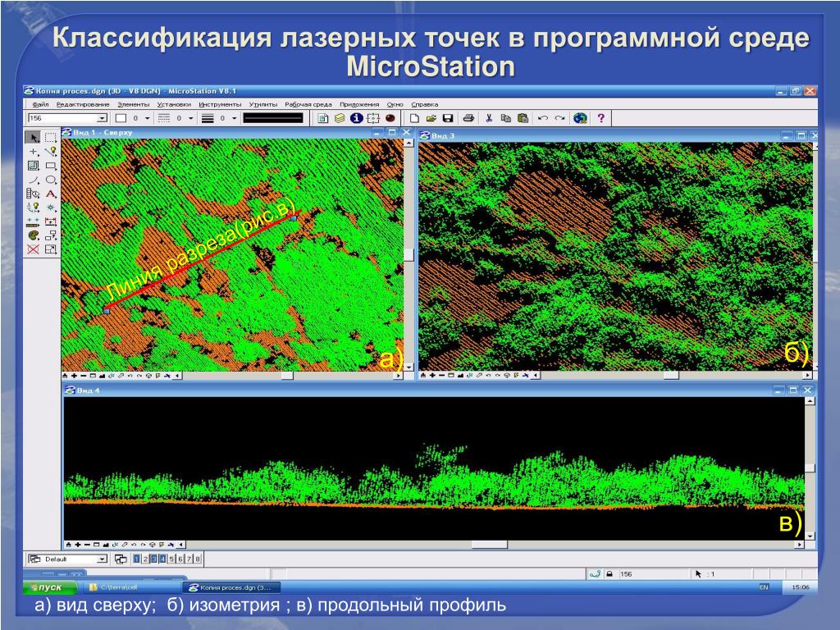Screen dimensions: 840x630
Task: Open the Утилиты menu
Action: pyautogui.click(x=263, y=104)
